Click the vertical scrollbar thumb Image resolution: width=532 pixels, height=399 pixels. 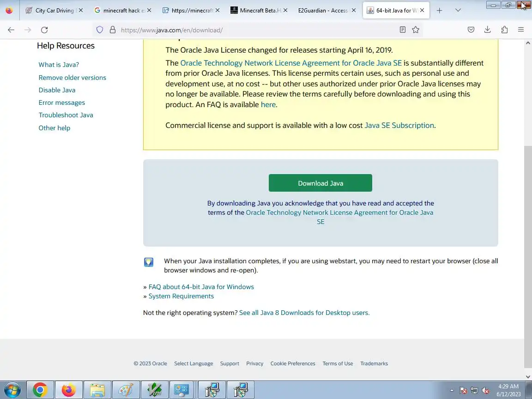pyautogui.click(x=528, y=258)
